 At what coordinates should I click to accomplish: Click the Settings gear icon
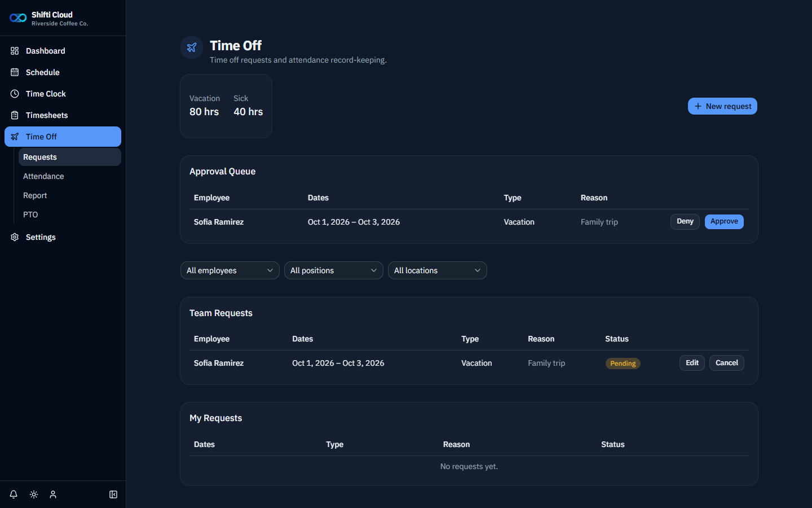[15, 237]
